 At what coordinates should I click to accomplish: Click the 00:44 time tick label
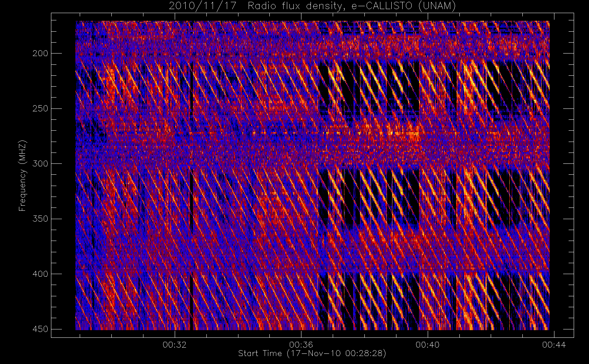[x=554, y=345]
